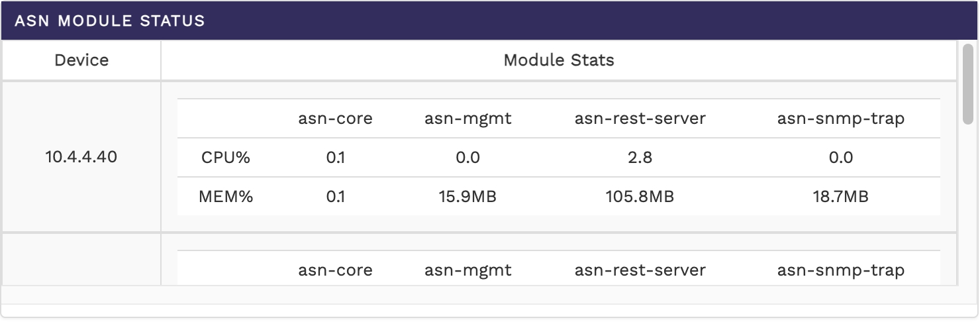This screenshot has width=980, height=322.
Task: Select the 105.8MB memory value
Action: 640,196
